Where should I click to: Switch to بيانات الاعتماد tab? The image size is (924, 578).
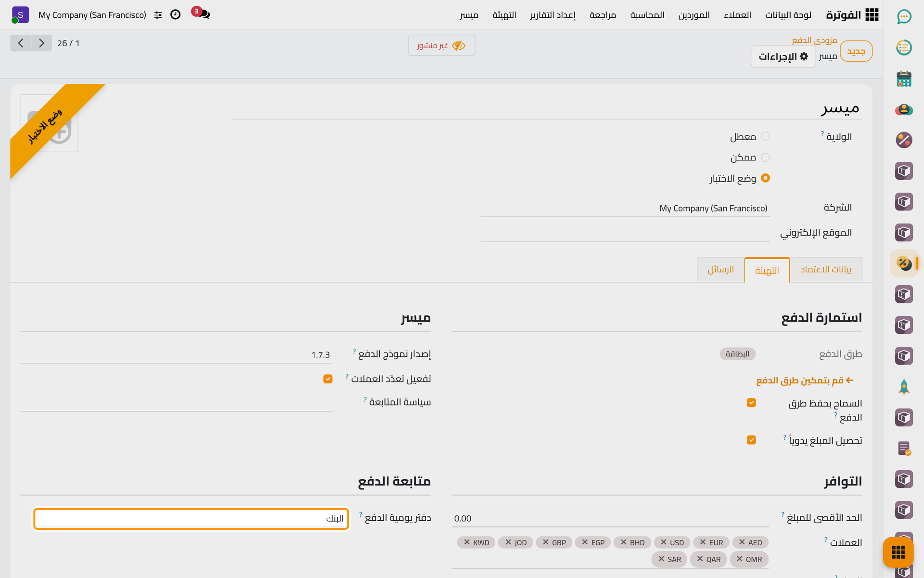[826, 269]
